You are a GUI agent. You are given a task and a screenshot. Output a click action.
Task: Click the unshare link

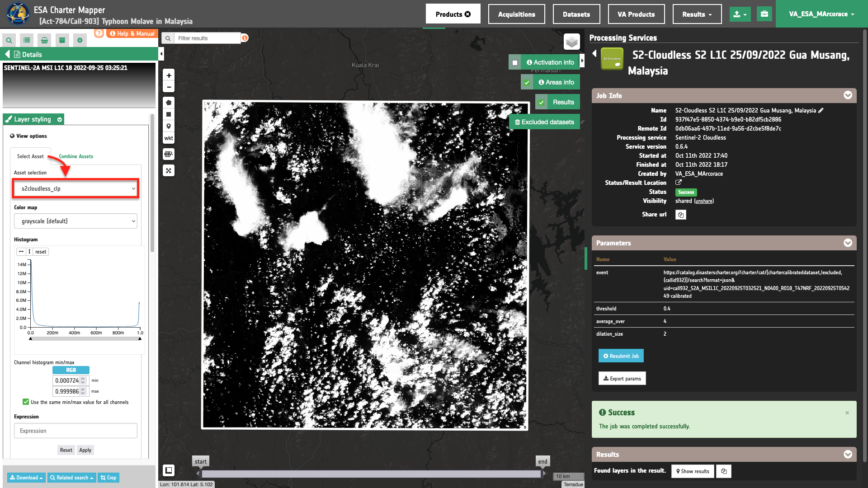[x=704, y=201]
